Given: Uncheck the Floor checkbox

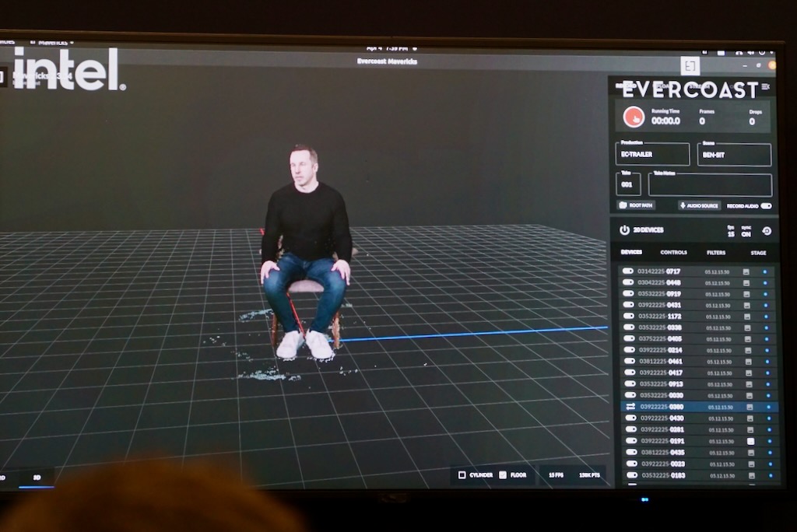Looking at the screenshot, I should [503, 474].
